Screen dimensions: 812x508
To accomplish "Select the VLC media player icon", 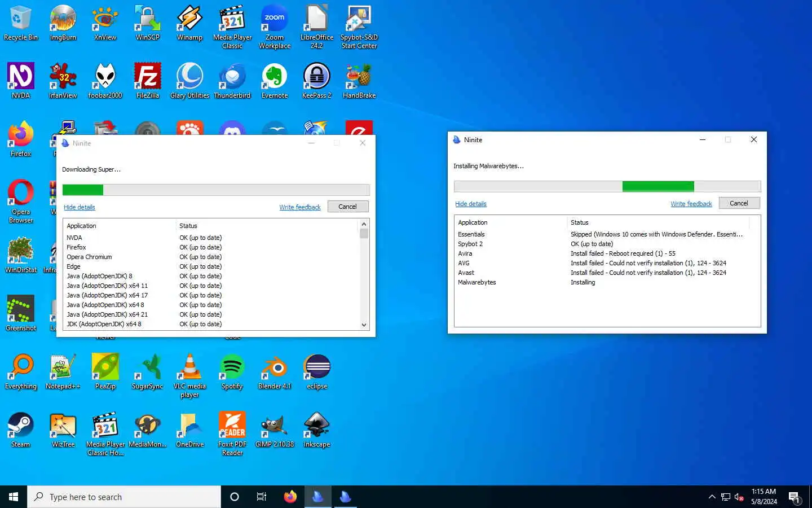I will pyautogui.click(x=189, y=375).
